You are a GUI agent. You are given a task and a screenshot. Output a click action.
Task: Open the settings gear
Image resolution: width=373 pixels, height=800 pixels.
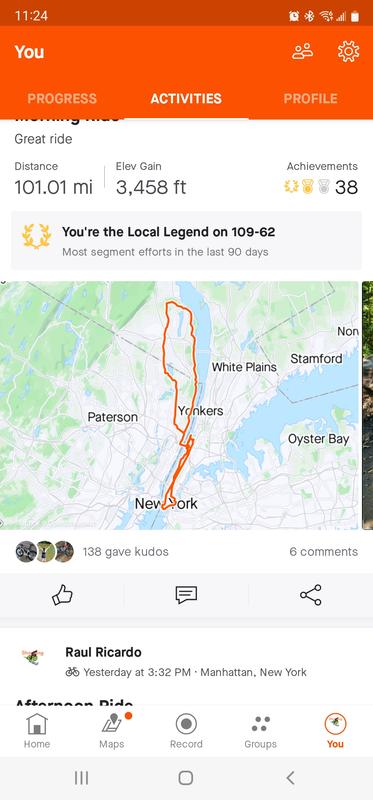348,52
